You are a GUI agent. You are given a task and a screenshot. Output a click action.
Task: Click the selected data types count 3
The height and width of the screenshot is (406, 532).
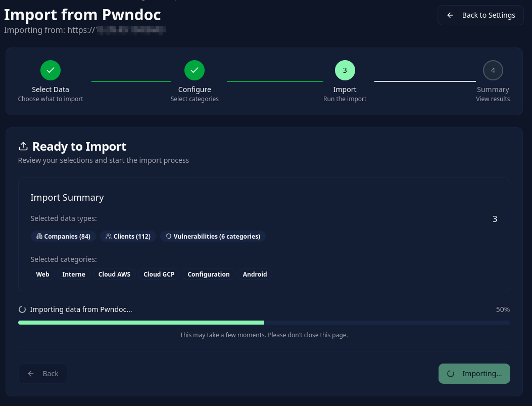(495, 219)
